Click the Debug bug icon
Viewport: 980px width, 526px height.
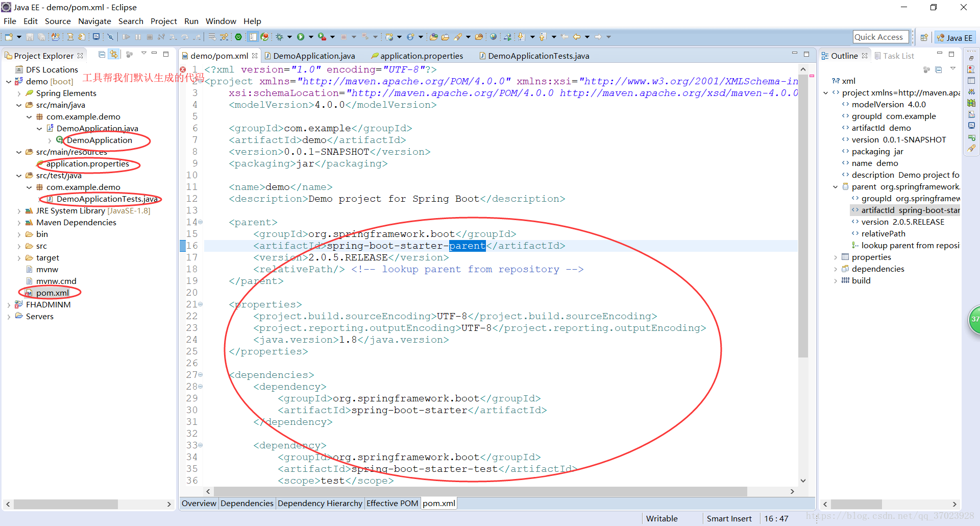(x=279, y=37)
